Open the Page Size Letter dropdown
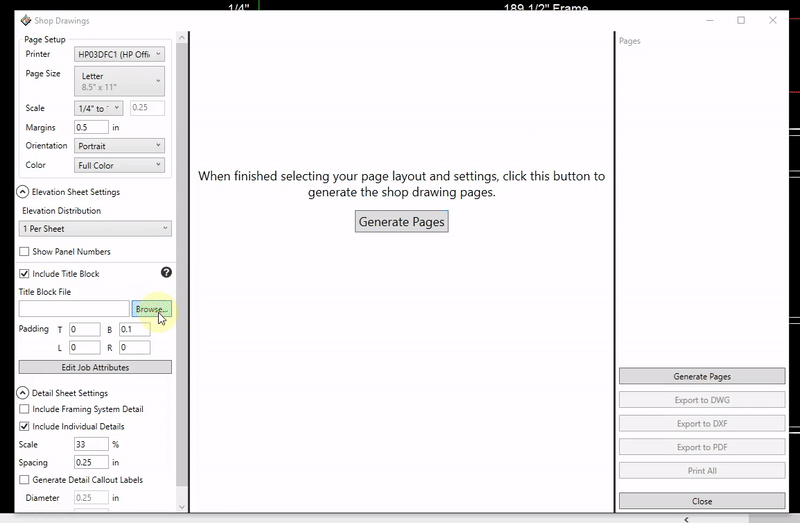This screenshot has height=523, width=800. (119, 81)
